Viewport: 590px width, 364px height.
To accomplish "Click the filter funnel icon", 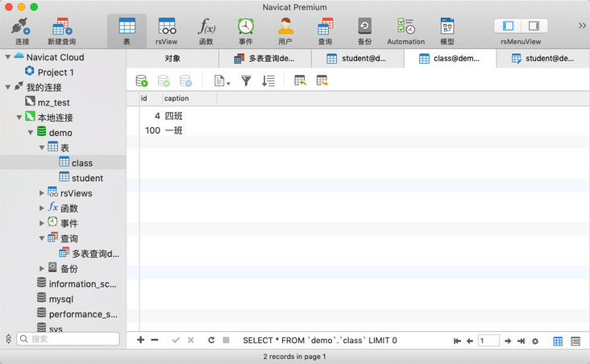I will pyautogui.click(x=246, y=81).
